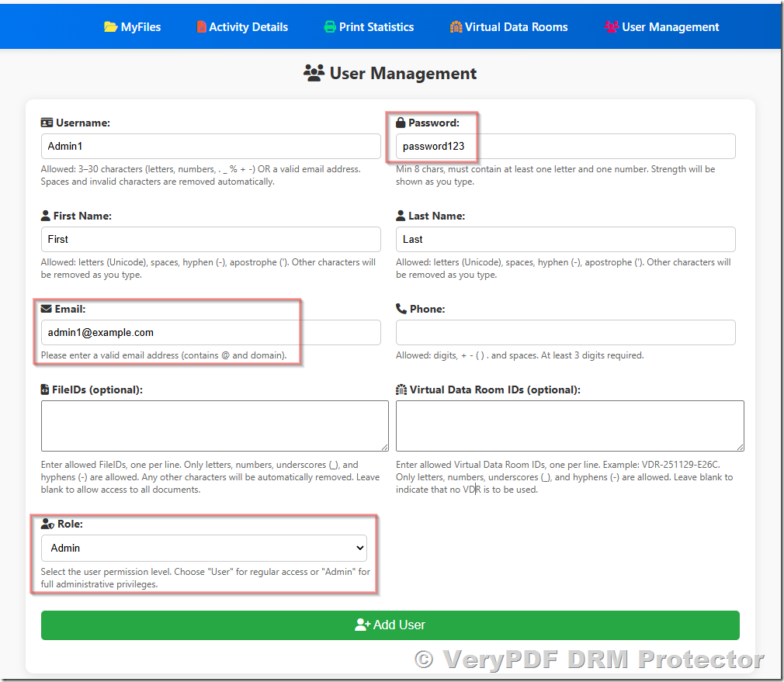This screenshot has height=682, width=784.
Task: Click the document icon beside FileIDs
Action: (46, 389)
